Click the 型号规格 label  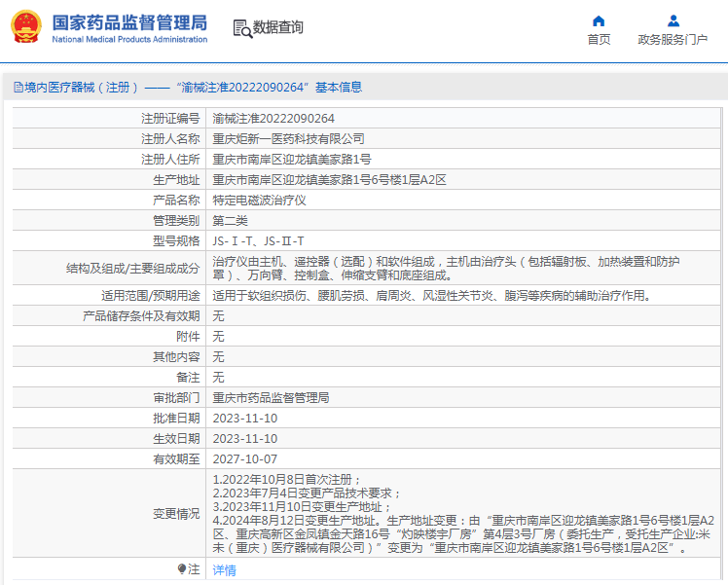tap(176, 241)
